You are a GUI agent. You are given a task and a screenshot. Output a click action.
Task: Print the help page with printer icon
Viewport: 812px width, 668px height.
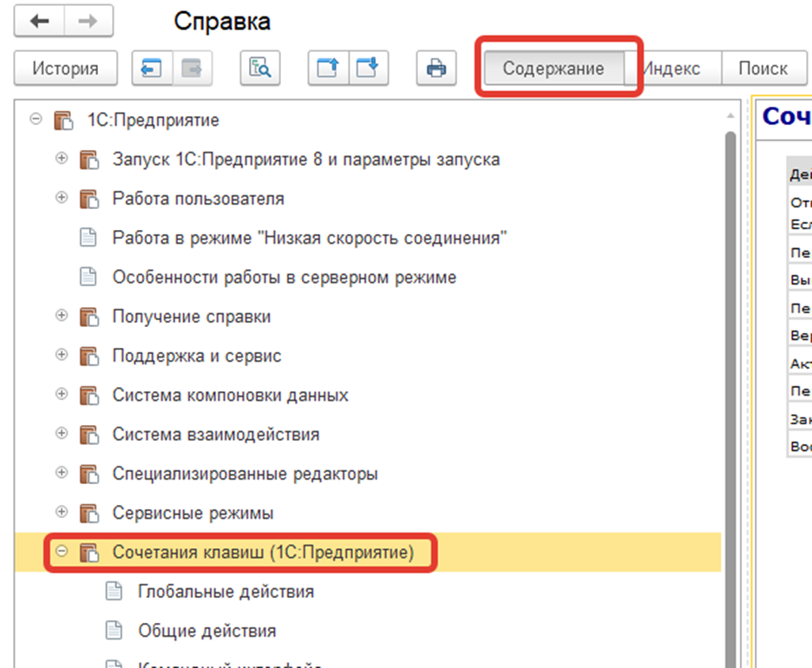point(436,68)
